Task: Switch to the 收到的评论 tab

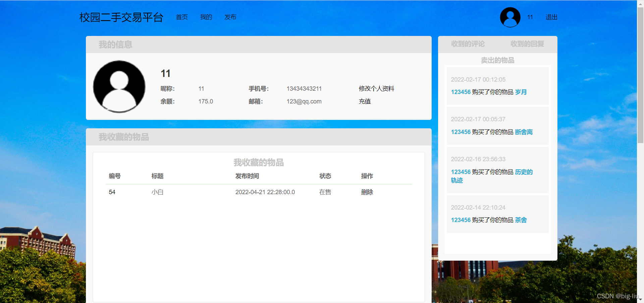Action: tap(468, 44)
